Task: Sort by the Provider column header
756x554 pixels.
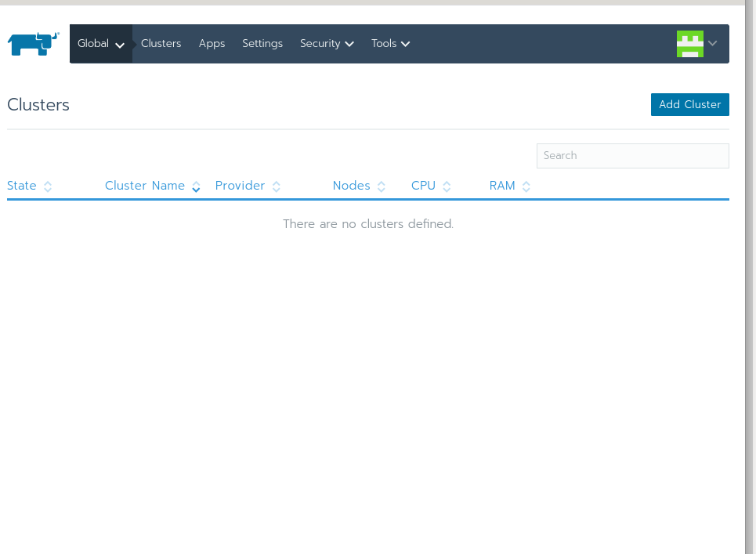Action: point(240,186)
